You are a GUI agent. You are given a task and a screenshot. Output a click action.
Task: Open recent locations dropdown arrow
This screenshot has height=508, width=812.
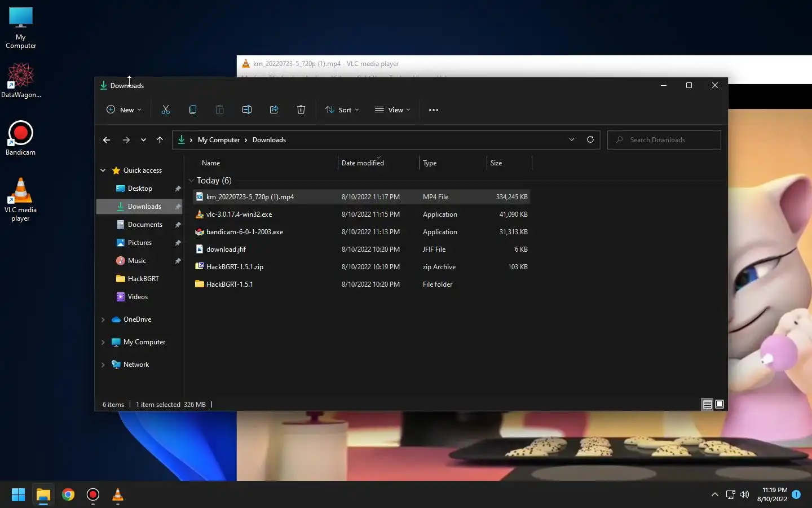click(143, 140)
